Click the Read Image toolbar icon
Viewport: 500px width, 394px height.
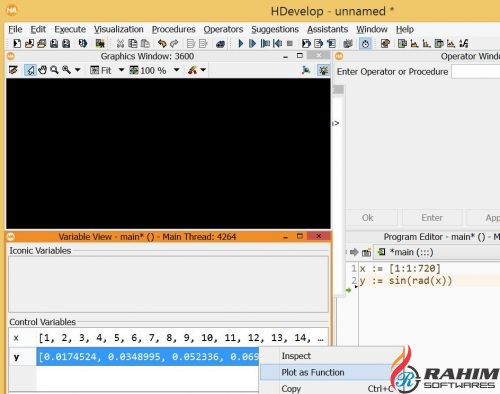[100, 43]
